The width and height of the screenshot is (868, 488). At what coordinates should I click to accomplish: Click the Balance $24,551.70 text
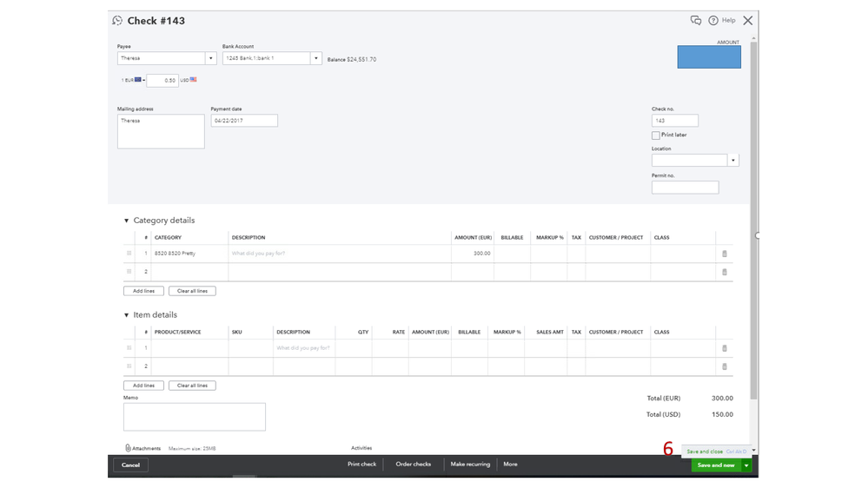coord(352,59)
